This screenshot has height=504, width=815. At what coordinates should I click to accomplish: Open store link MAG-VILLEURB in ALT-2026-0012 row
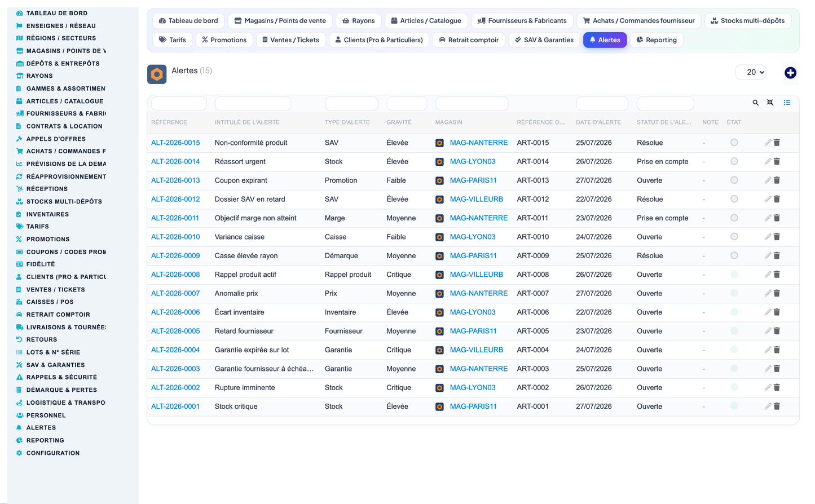pyautogui.click(x=477, y=199)
